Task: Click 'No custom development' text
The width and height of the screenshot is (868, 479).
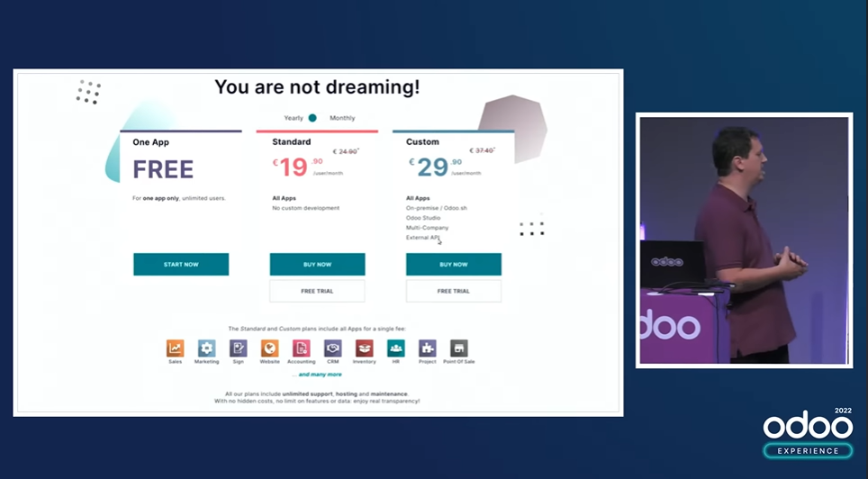Action: click(x=305, y=208)
